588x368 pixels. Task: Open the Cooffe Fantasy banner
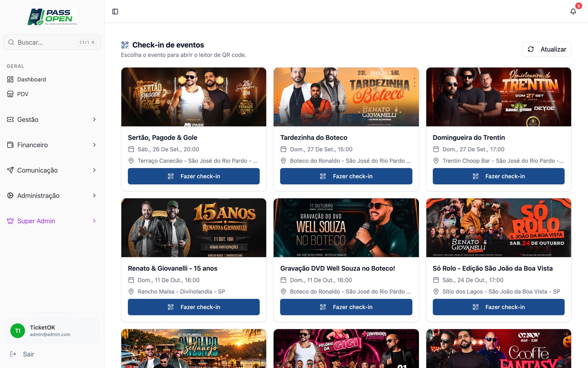[499, 348]
